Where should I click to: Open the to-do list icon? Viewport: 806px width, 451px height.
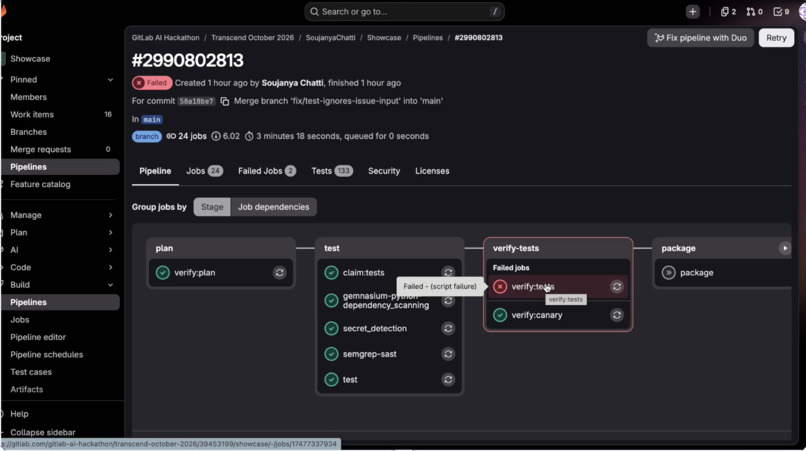point(781,11)
